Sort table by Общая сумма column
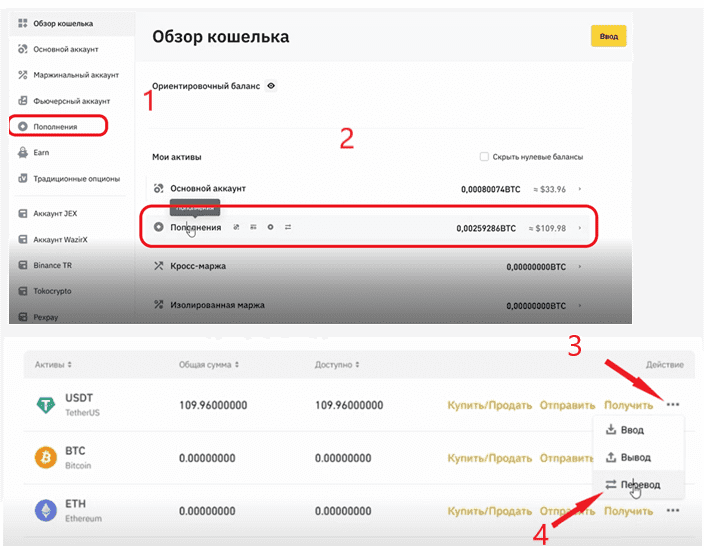 tap(209, 365)
